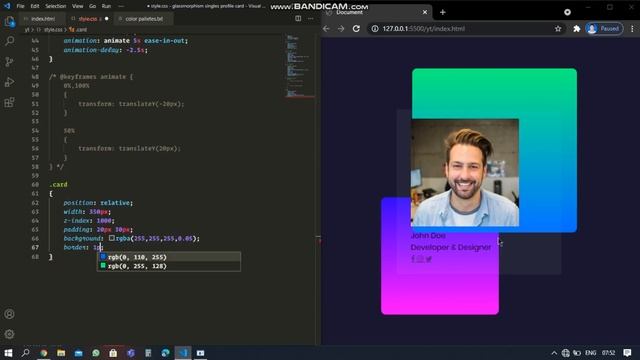The height and width of the screenshot is (360, 640).
Task: Pick the rgb(0, 255, 128) suggestion
Action: coord(169,266)
